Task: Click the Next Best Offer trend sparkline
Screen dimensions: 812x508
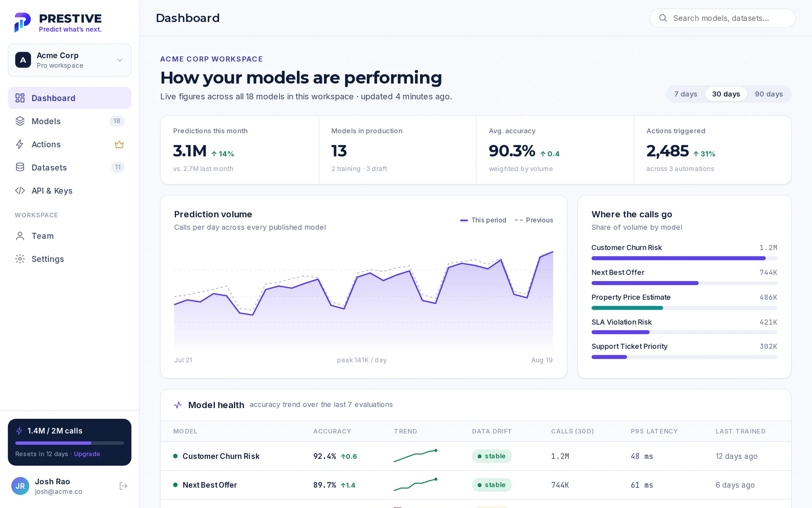Action: coord(415,485)
